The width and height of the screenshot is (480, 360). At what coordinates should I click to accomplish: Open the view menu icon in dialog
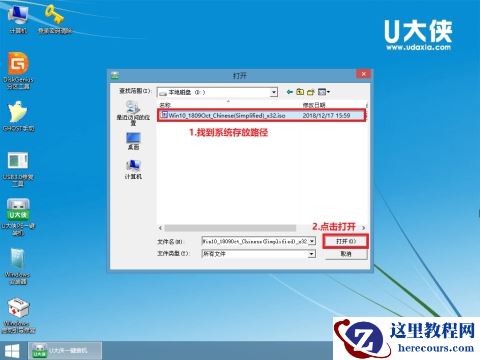tap(323, 92)
